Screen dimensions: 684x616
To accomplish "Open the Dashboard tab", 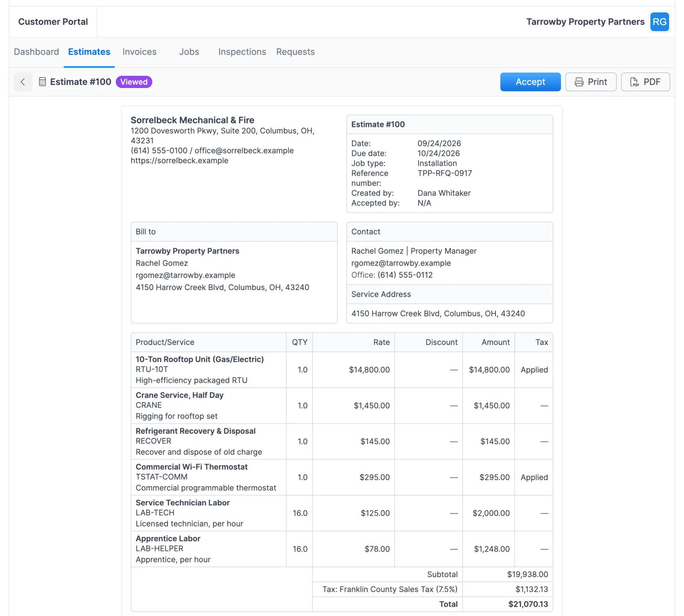I will click(36, 52).
